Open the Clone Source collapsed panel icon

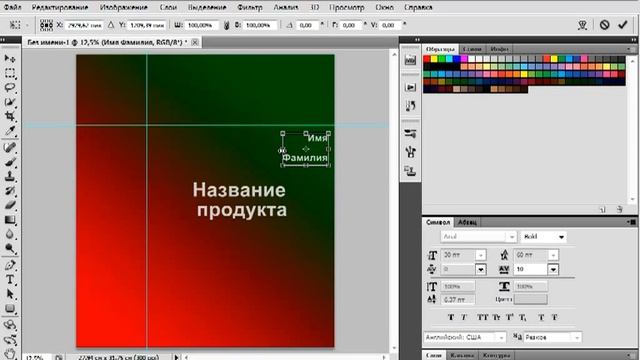pyautogui.click(x=410, y=170)
